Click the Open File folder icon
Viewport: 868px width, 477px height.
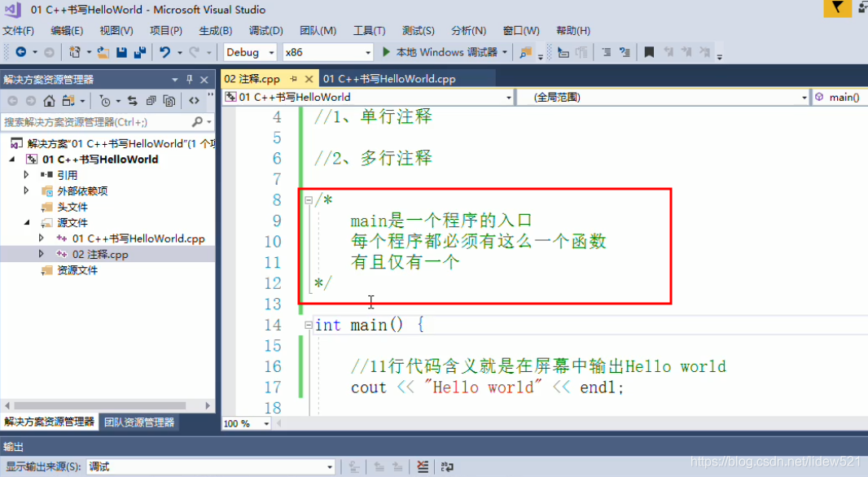(x=103, y=52)
